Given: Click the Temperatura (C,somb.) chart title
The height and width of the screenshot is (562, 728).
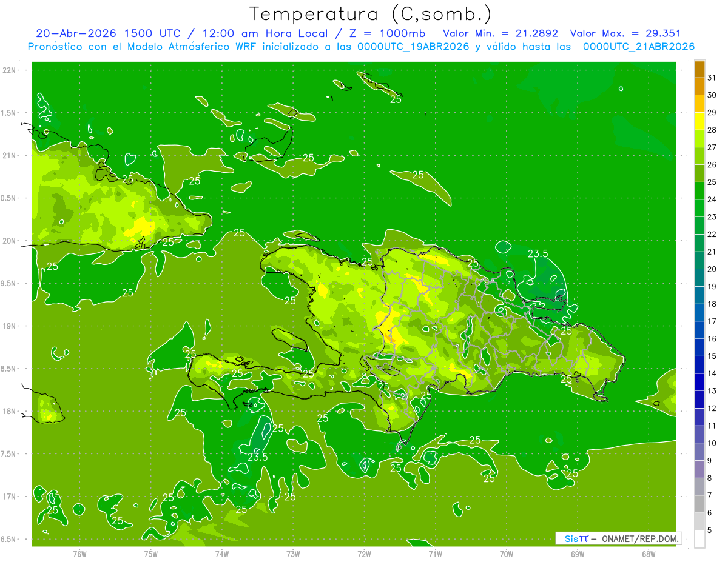Looking at the screenshot, I should (371, 13).
